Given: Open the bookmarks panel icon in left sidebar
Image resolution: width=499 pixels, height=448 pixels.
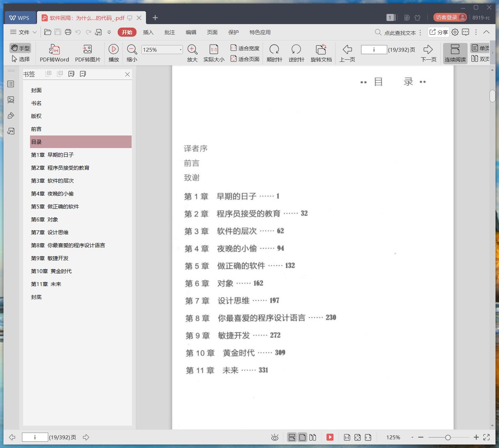Looking at the screenshot, I should 11,84.
